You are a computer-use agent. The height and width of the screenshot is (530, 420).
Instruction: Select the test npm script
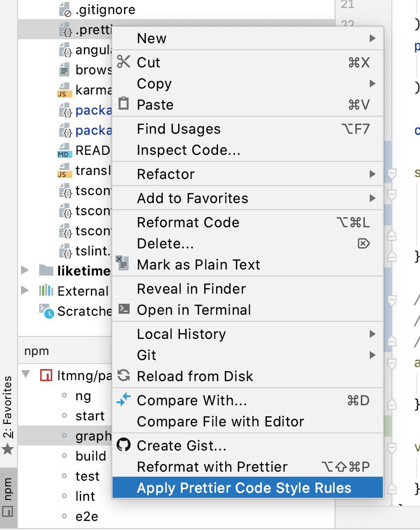[87, 476]
